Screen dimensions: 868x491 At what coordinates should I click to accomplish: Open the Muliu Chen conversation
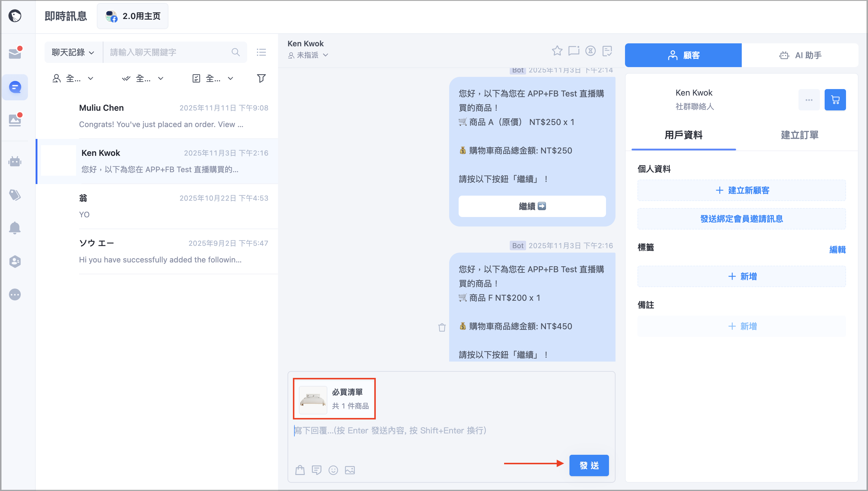(x=157, y=116)
